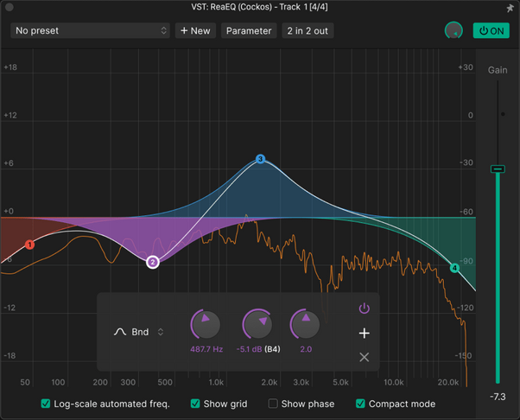
Task: Select EQ band point 3
Action: tap(260, 159)
